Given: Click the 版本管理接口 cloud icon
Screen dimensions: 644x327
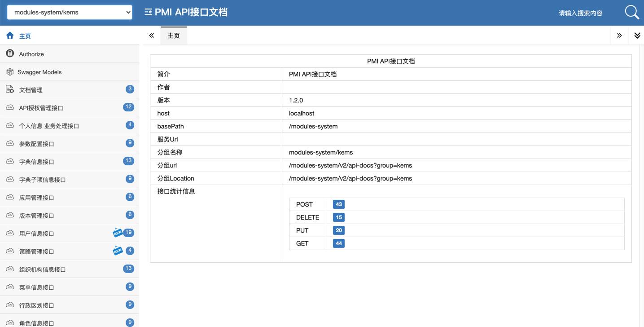Looking at the screenshot, I should coord(10,215).
